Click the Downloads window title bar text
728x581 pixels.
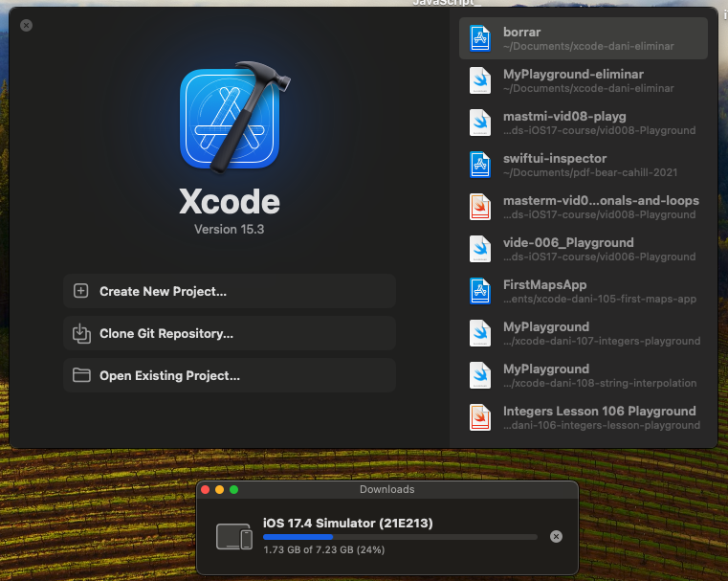[386, 489]
